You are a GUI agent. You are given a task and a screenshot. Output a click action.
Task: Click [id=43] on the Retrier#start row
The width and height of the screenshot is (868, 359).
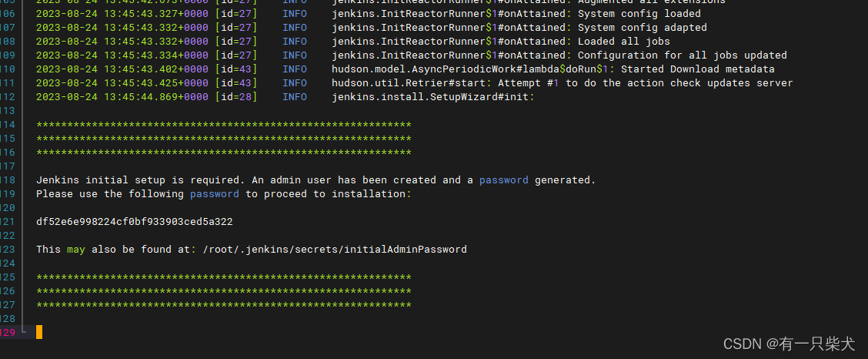coord(236,83)
